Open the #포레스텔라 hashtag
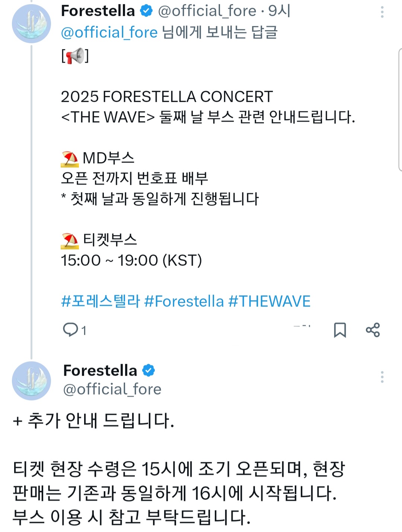Image resolution: width=402 pixels, height=532 pixels. 100,301
